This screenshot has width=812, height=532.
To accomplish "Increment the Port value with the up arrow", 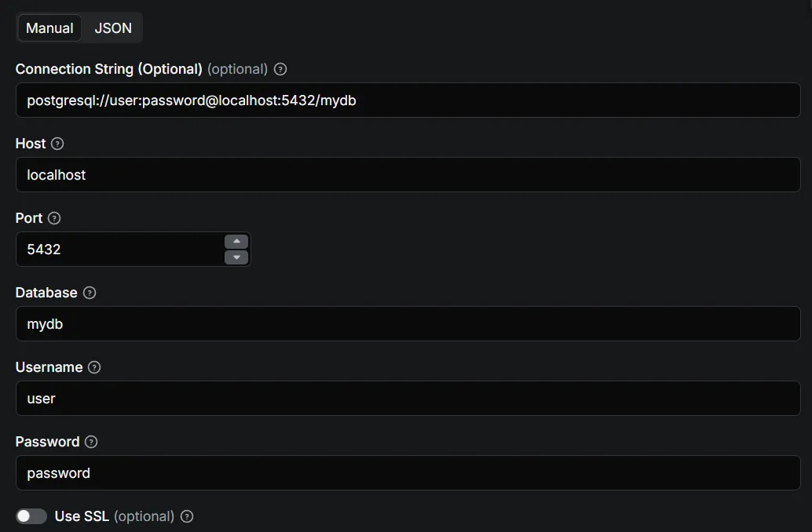I will click(x=236, y=242).
